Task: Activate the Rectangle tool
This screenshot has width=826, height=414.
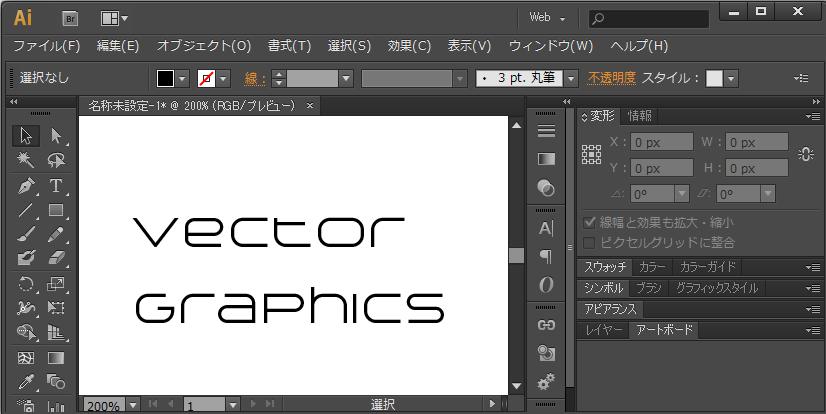Action: coord(56,211)
